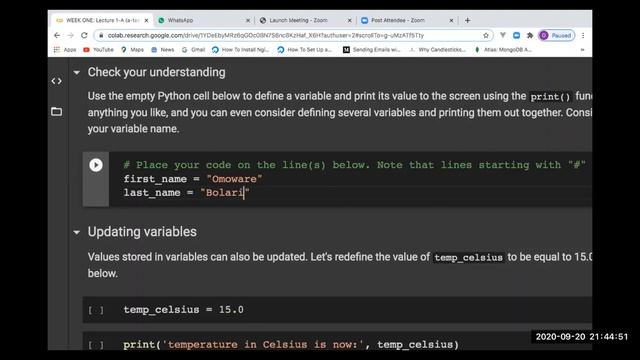640x360 pixels.
Task: Go back in browser history
Action: 57,36
